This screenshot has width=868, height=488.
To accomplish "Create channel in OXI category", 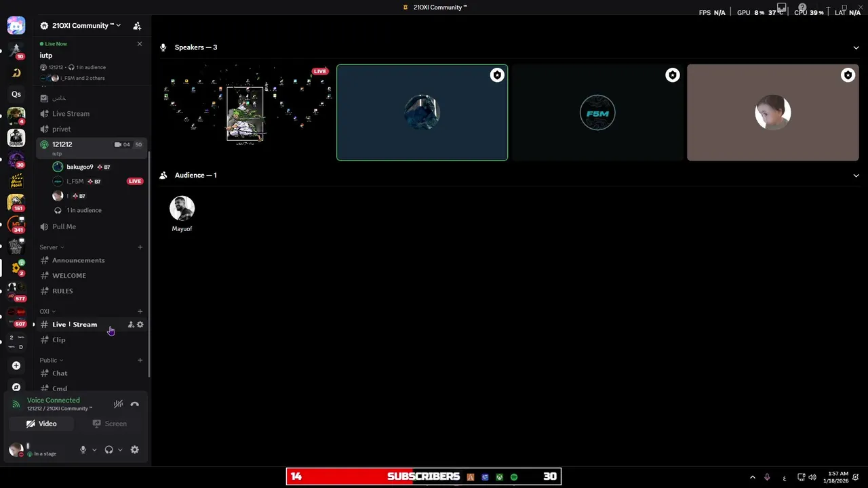I will coord(140,312).
